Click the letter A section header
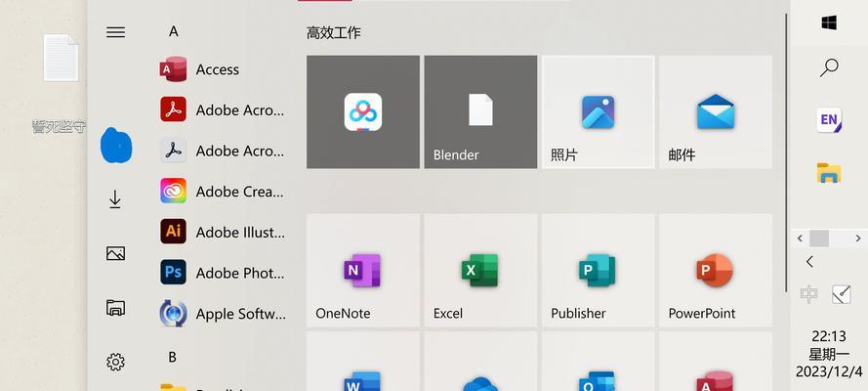 [x=173, y=32]
